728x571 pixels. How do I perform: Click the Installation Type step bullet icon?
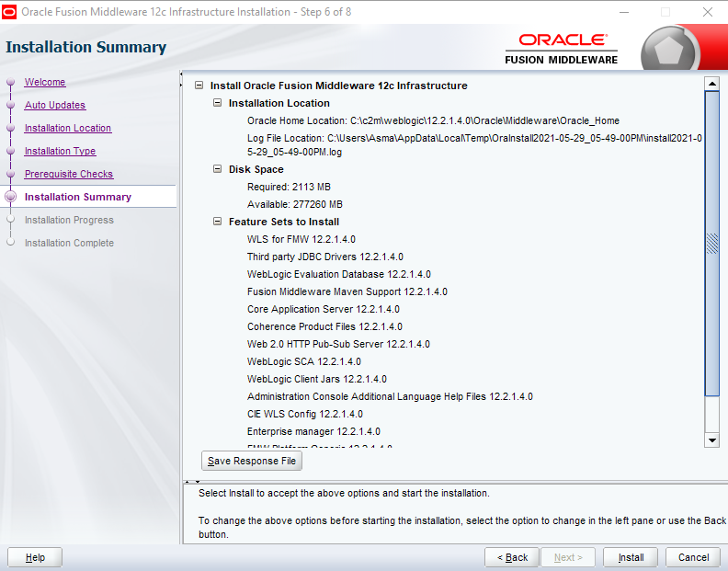coord(11,151)
